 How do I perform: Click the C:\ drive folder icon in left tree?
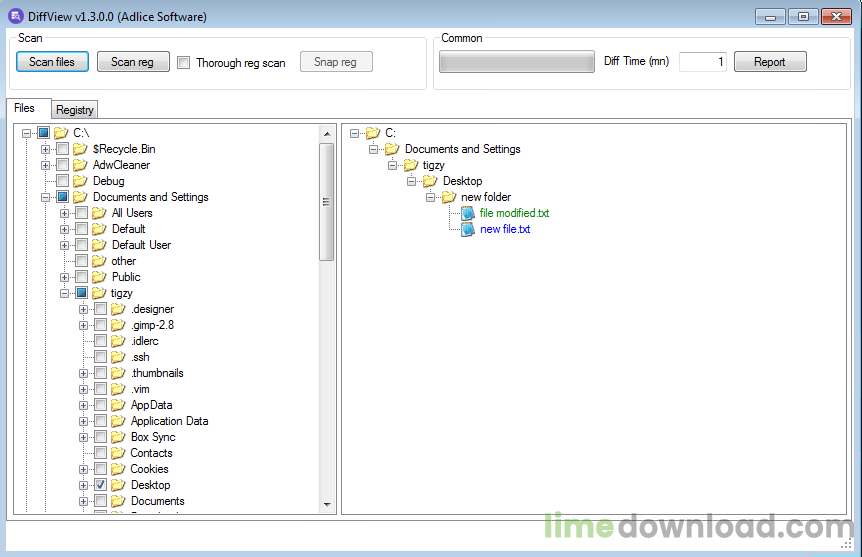(x=61, y=133)
